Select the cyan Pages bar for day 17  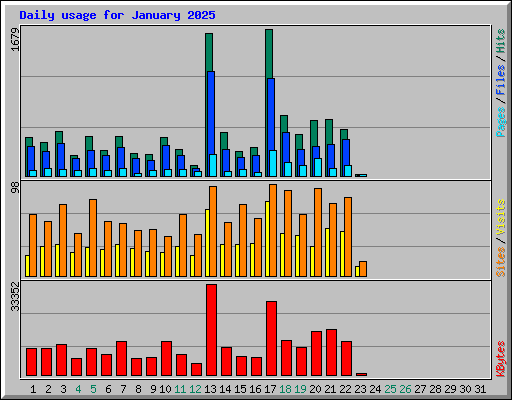click(273, 163)
